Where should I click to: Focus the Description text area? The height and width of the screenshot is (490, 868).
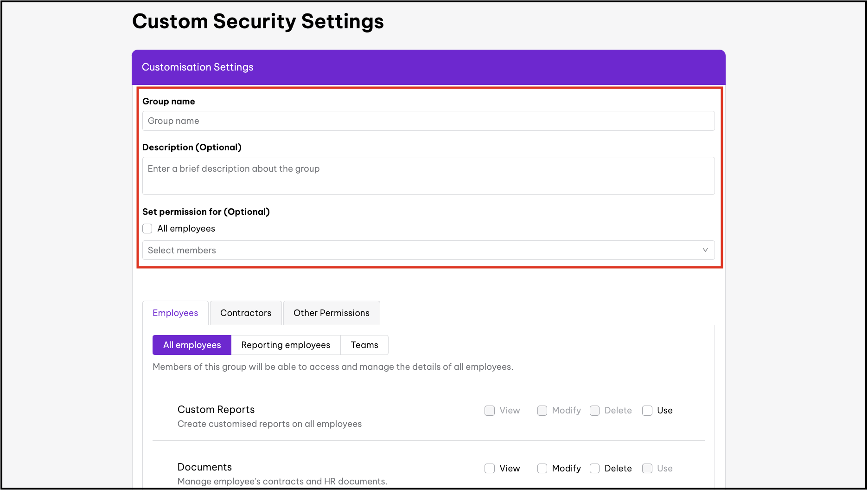[428, 176]
